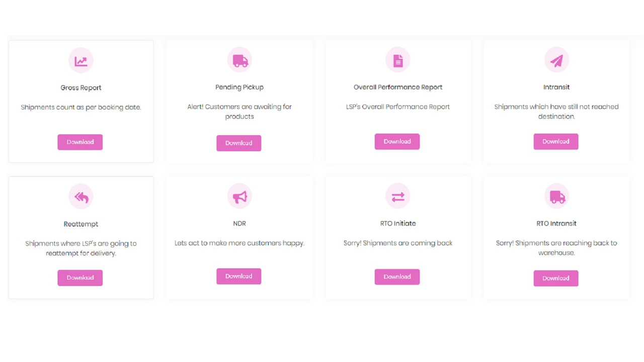Click the RTO Initiate exchange arrows icon
Screen dimensions: 644x362
click(x=397, y=196)
